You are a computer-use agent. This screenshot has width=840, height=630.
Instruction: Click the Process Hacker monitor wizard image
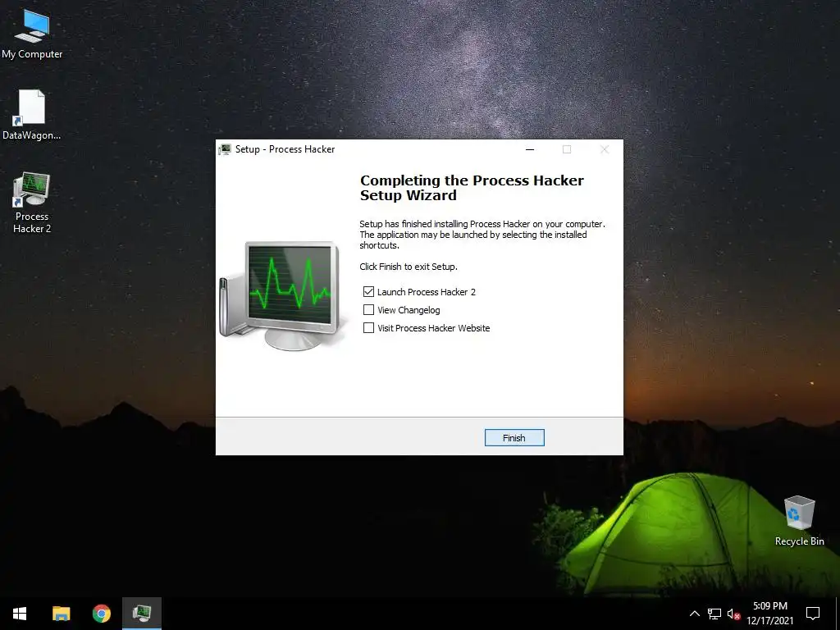[x=282, y=295]
